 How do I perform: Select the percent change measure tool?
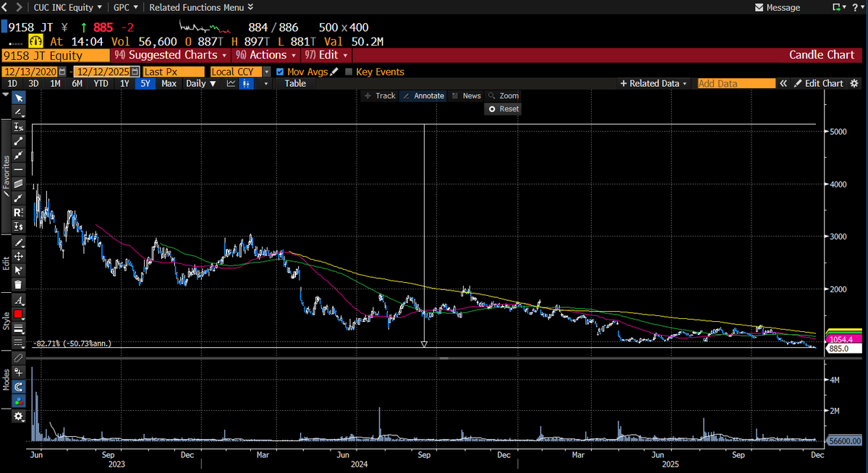point(18,126)
